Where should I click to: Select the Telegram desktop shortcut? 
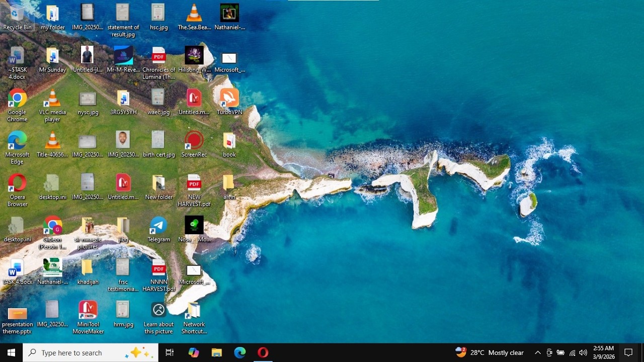click(158, 230)
